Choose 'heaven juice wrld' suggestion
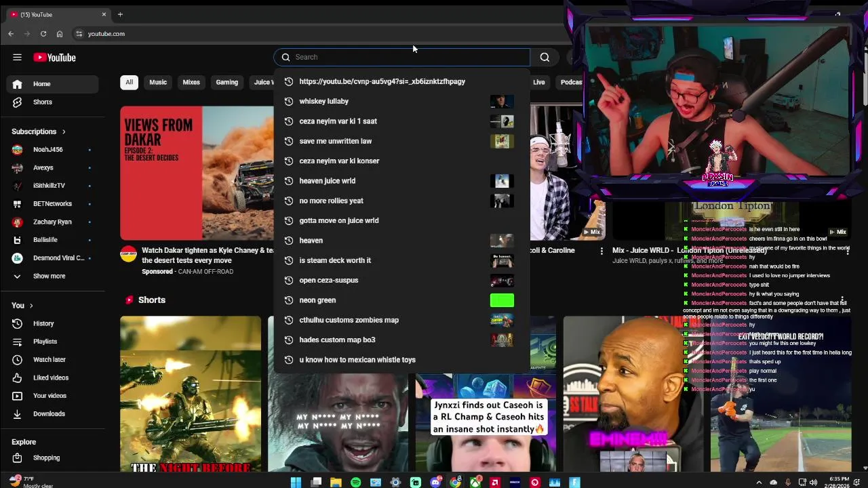The width and height of the screenshot is (868, 488). 402,181
